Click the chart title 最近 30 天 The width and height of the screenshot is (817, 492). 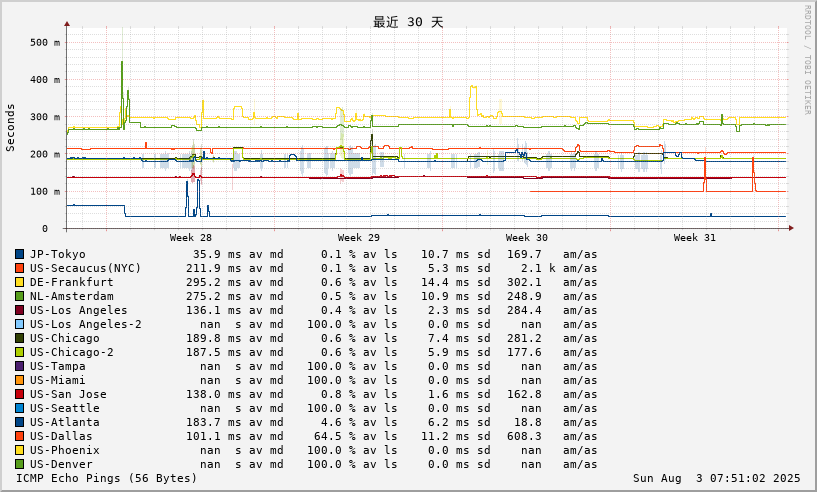(x=408, y=22)
